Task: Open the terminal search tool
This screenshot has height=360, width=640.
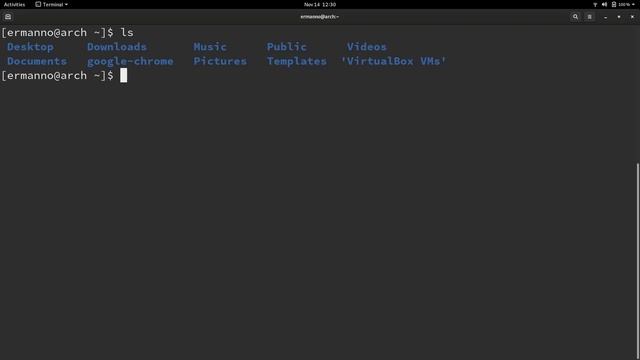Action: tap(575, 17)
